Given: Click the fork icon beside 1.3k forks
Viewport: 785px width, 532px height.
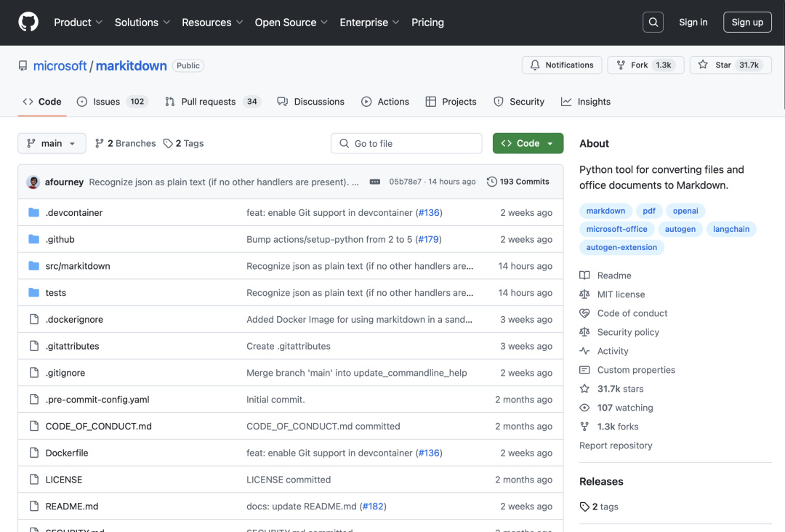Looking at the screenshot, I should coord(584,427).
